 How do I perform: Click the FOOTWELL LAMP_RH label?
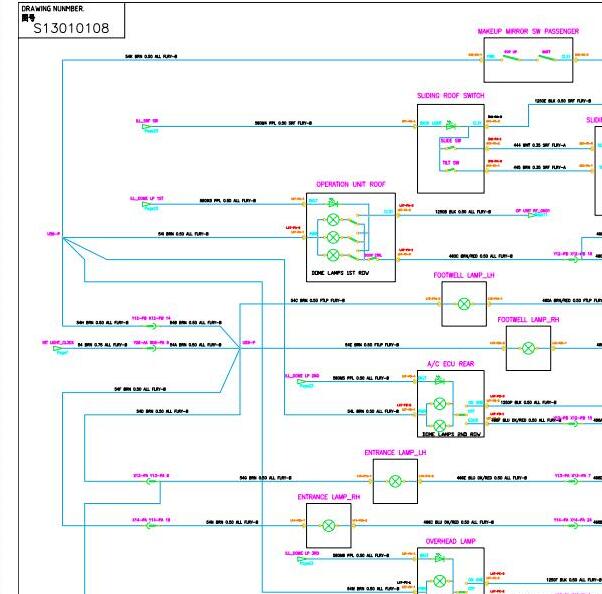[x=528, y=320]
